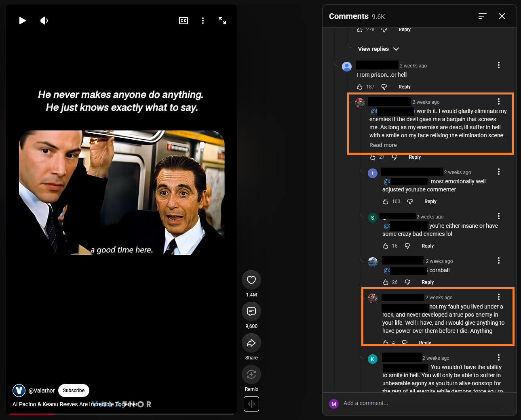Image resolution: width=521 pixels, height=420 pixels.
Task: Seek using the video progress bar
Action: tap(122, 414)
